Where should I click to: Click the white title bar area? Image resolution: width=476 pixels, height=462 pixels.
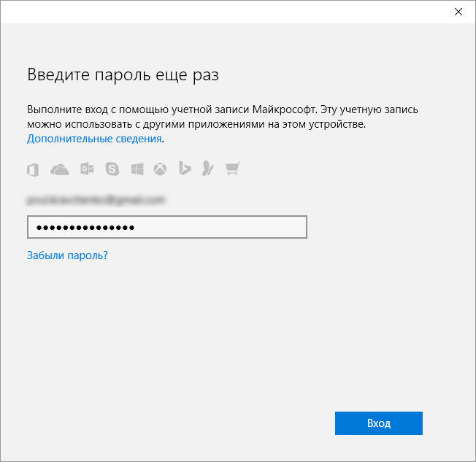[x=225, y=12]
